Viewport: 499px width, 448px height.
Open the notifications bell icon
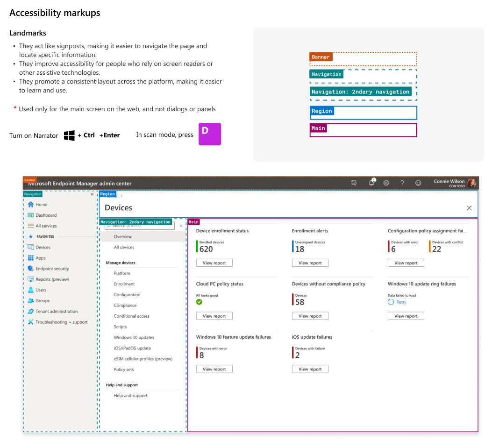click(x=372, y=182)
